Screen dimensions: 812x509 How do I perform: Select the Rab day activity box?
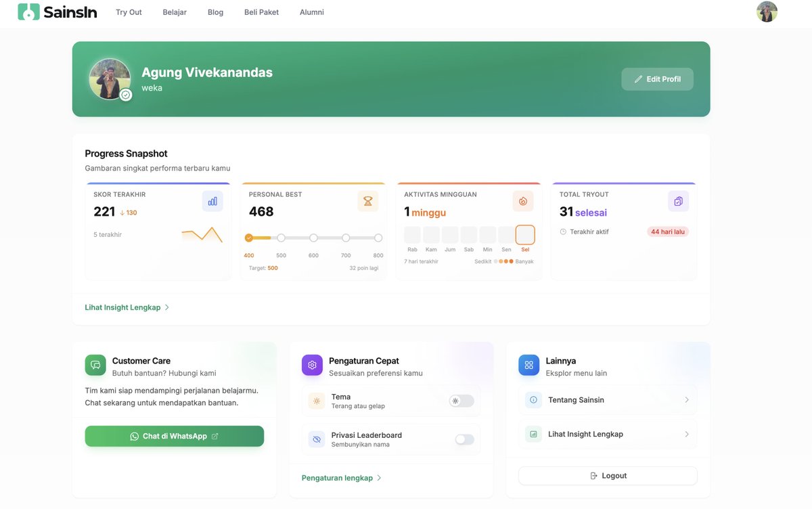[413, 235]
